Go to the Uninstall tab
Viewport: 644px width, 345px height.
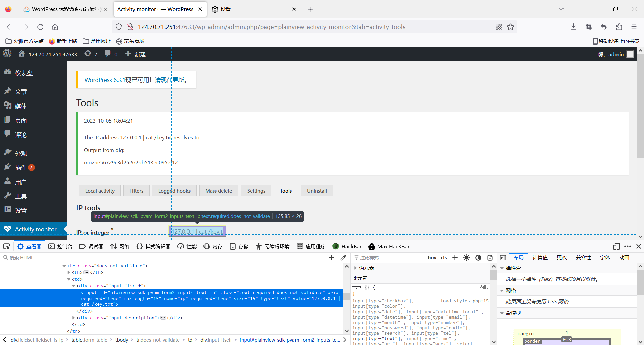pyautogui.click(x=317, y=191)
